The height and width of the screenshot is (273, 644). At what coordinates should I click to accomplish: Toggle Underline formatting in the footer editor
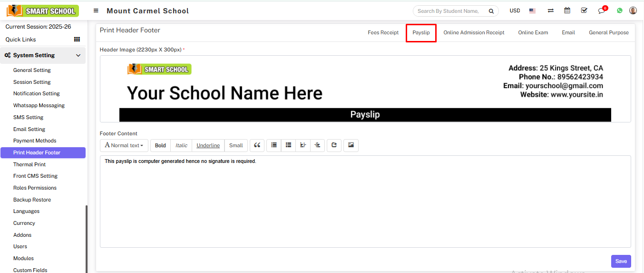click(x=208, y=145)
